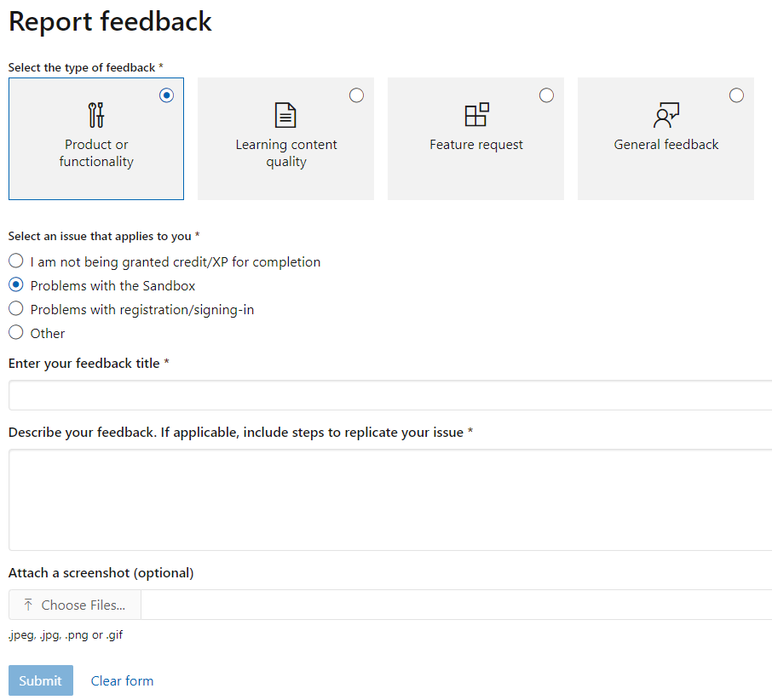Choose 'Problems with registration/signing-in' option
The height and width of the screenshot is (700, 772).
(x=16, y=309)
